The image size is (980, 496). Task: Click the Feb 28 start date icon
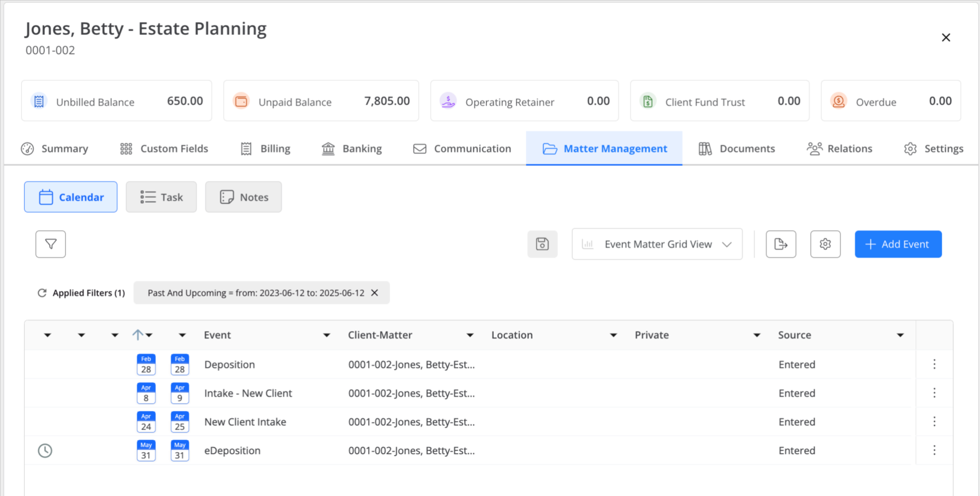point(146,364)
